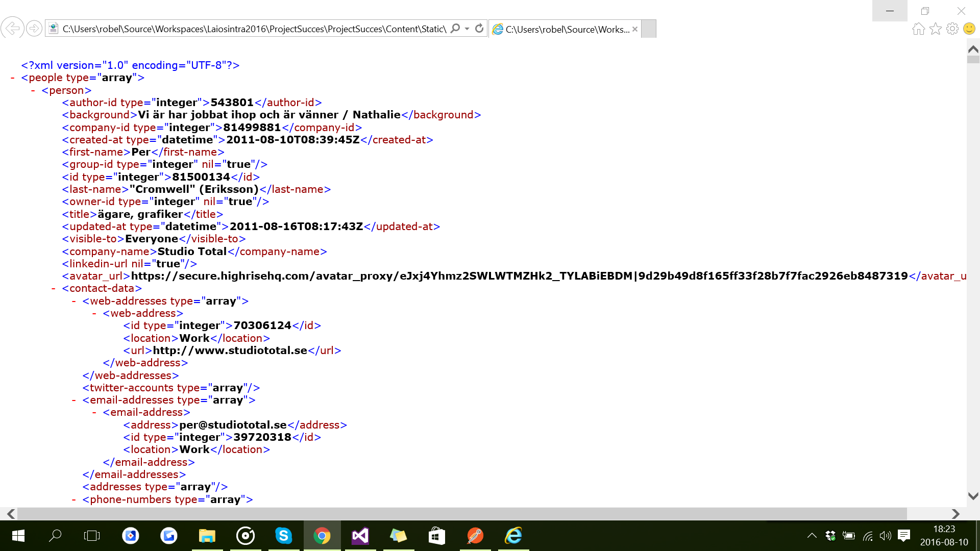
Task: Click the search magnifier in address bar
Action: tap(455, 29)
